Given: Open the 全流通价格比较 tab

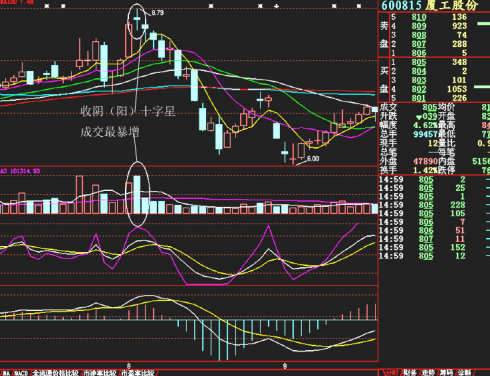Looking at the screenshot, I should click(55, 373).
